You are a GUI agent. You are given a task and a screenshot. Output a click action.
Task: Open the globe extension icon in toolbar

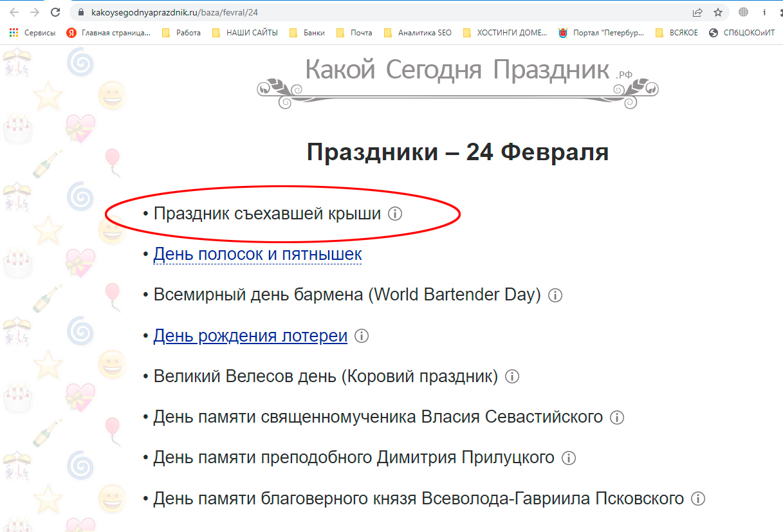tap(744, 12)
